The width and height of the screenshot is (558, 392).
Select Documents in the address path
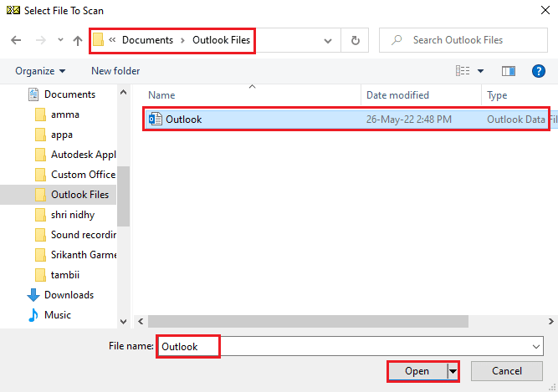[x=147, y=40]
